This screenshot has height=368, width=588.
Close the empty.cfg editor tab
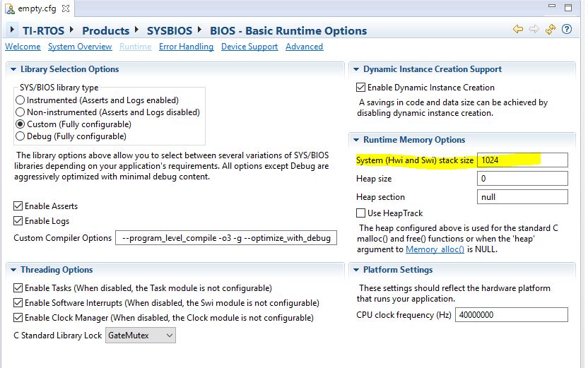coord(64,8)
